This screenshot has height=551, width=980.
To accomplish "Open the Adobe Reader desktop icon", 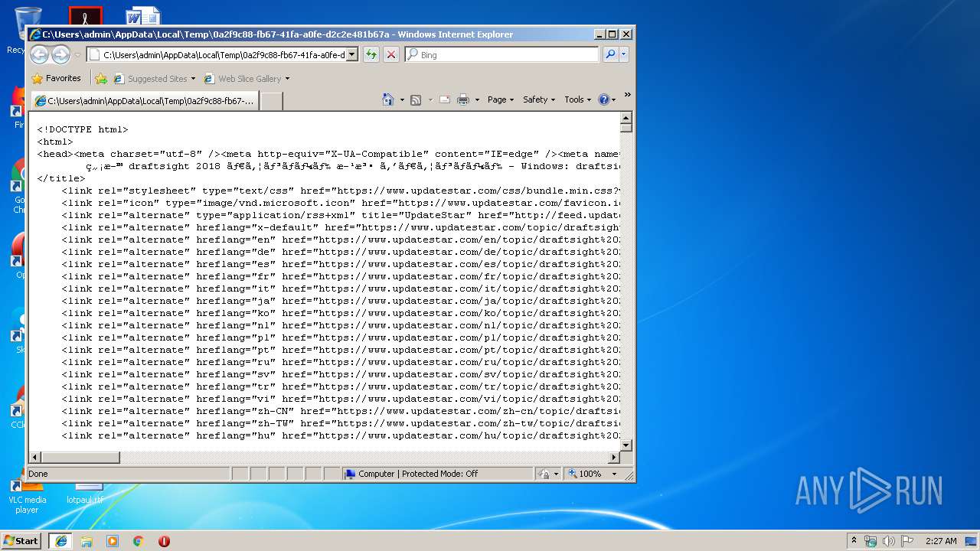I will 85,16.
